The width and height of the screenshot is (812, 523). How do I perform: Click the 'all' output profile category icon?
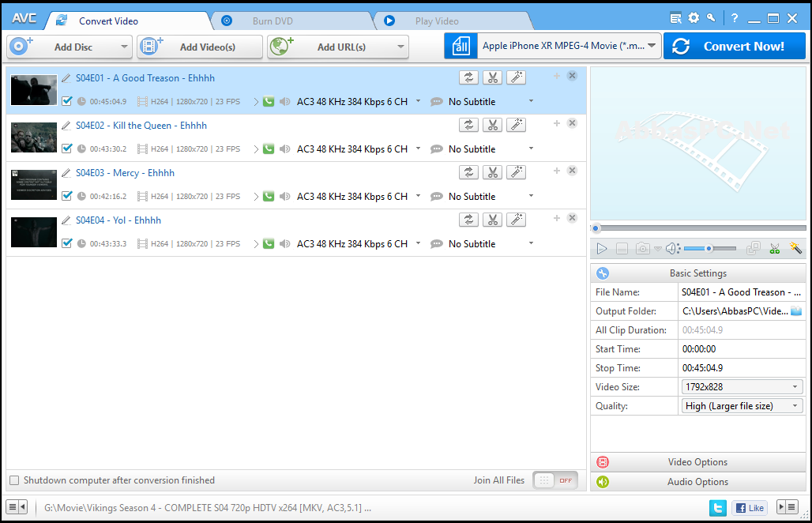[x=461, y=46]
